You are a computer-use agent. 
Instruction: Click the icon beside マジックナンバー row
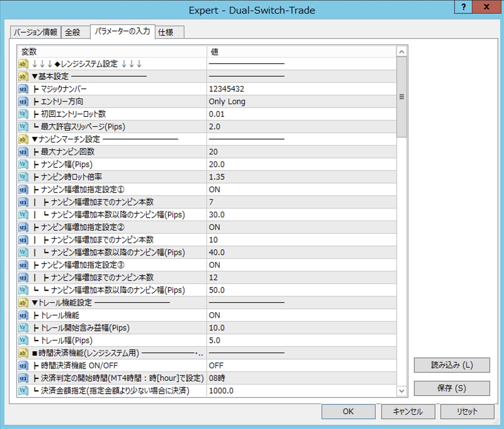click(x=23, y=89)
